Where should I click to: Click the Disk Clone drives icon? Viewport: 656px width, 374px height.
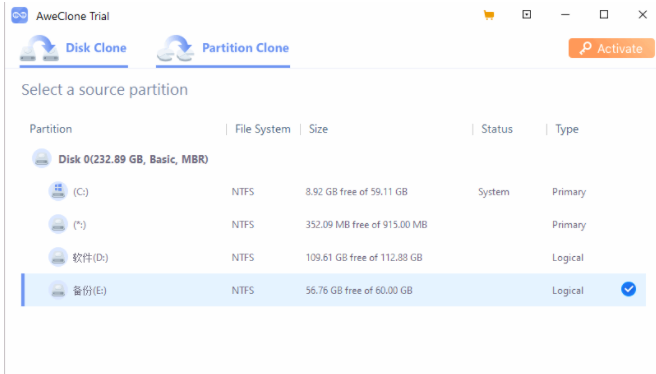[39, 49]
